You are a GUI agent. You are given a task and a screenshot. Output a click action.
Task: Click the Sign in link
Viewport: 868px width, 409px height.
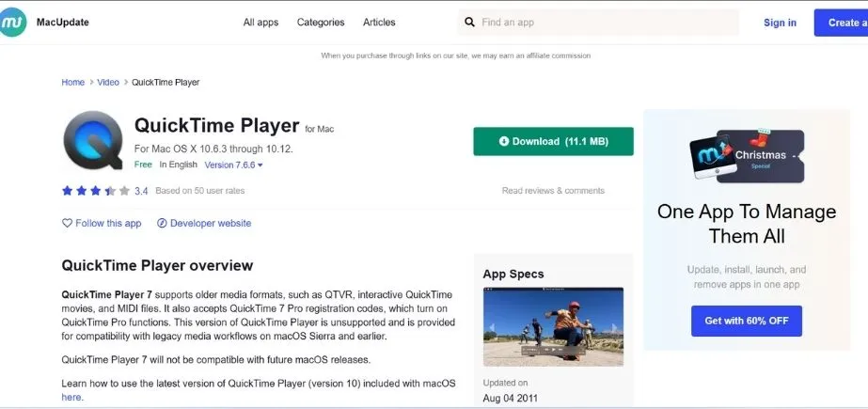(x=780, y=23)
